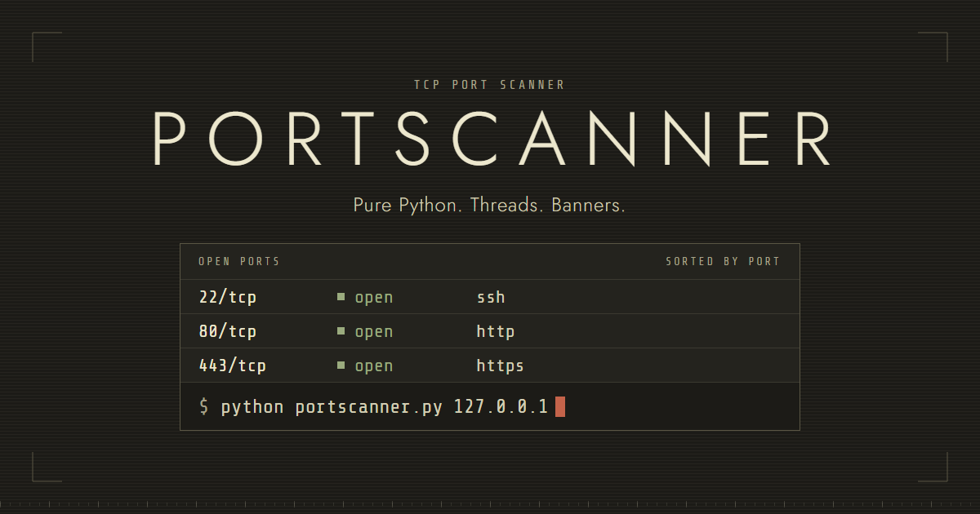Click the 'open' status in the ssh row
The height and width of the screenshot is (514, 980).
pyautogui.click(x=374, y=298)
